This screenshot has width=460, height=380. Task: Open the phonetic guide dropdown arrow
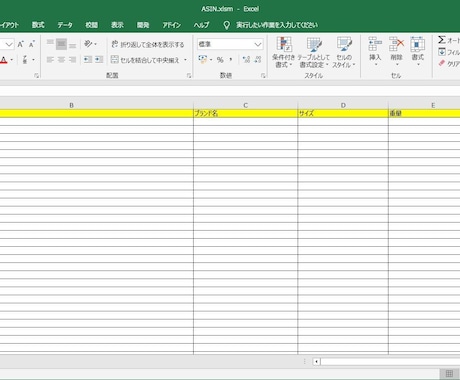click(33, 60)
